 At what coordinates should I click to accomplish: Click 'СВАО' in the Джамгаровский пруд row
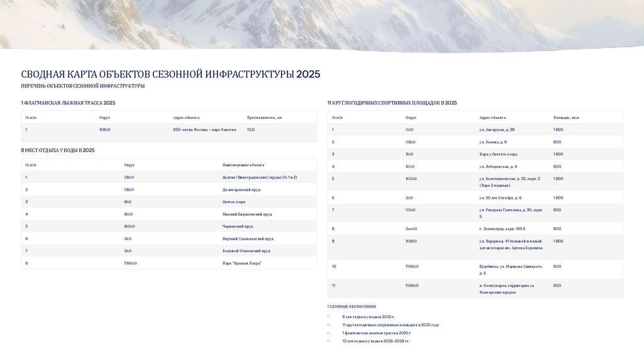tap(129, 190)
